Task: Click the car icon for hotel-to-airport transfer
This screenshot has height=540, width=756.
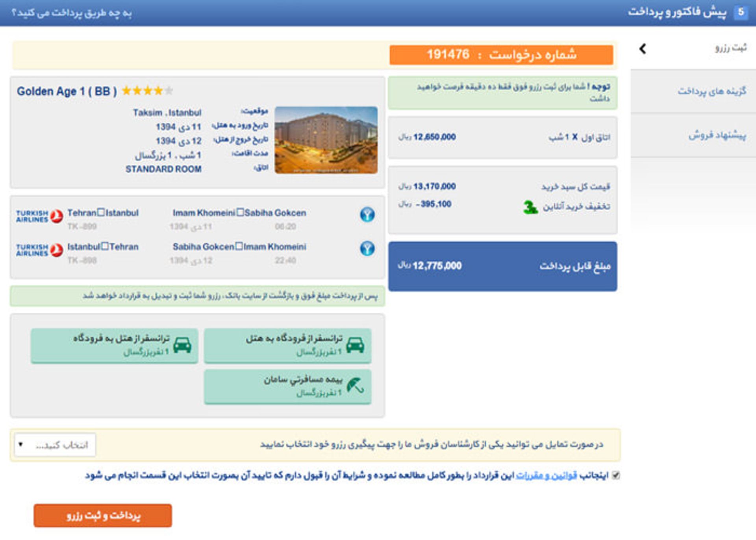Action: [x=182, y=345]
